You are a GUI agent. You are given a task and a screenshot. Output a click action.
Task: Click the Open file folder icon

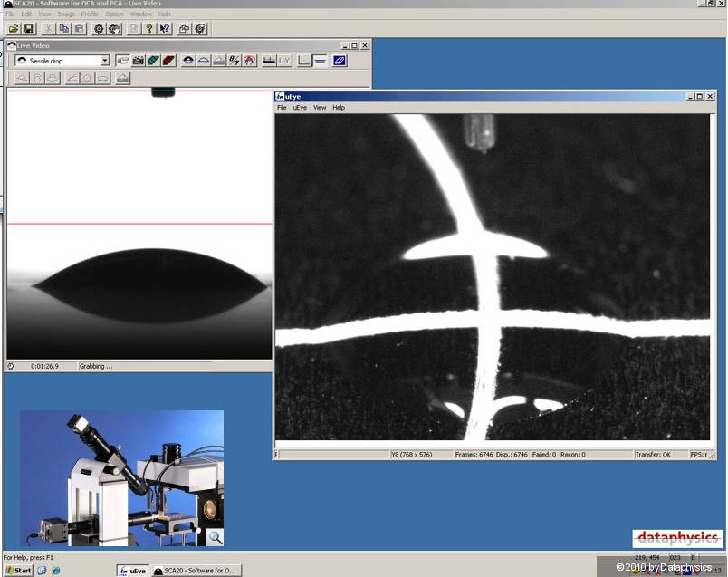pyautogui.click(x=14, y=29)
